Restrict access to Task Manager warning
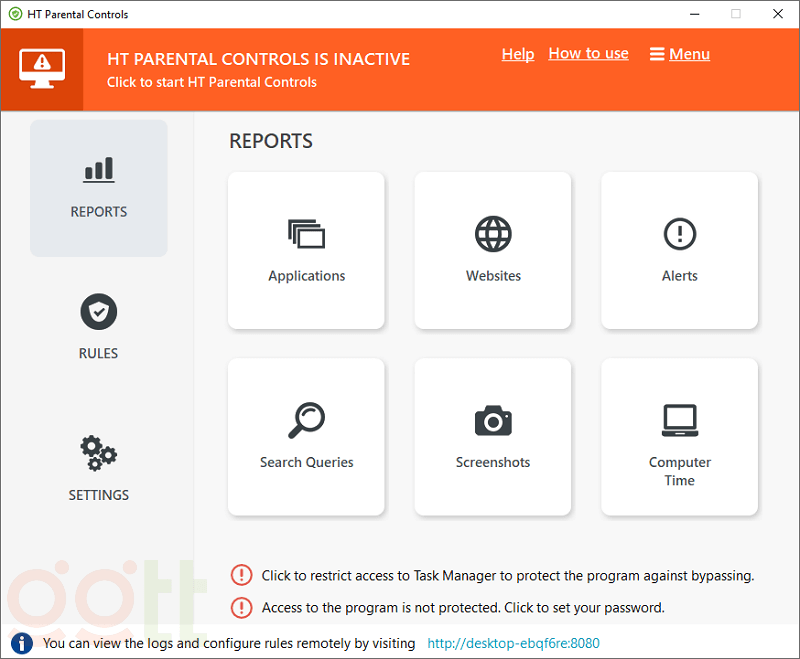 point(507,576)
